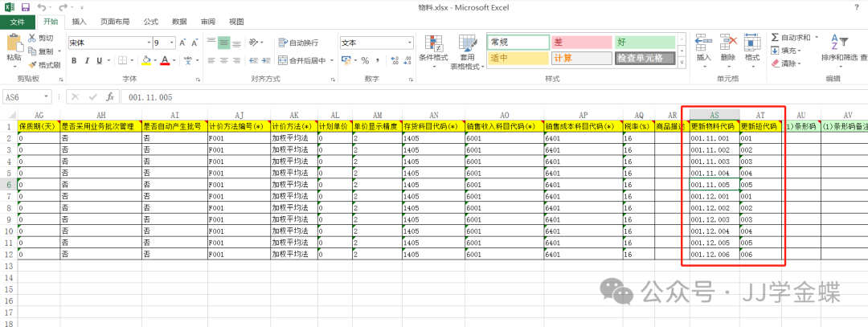
Task: Open the 文件 (File) menu
Action: [18, 22]
